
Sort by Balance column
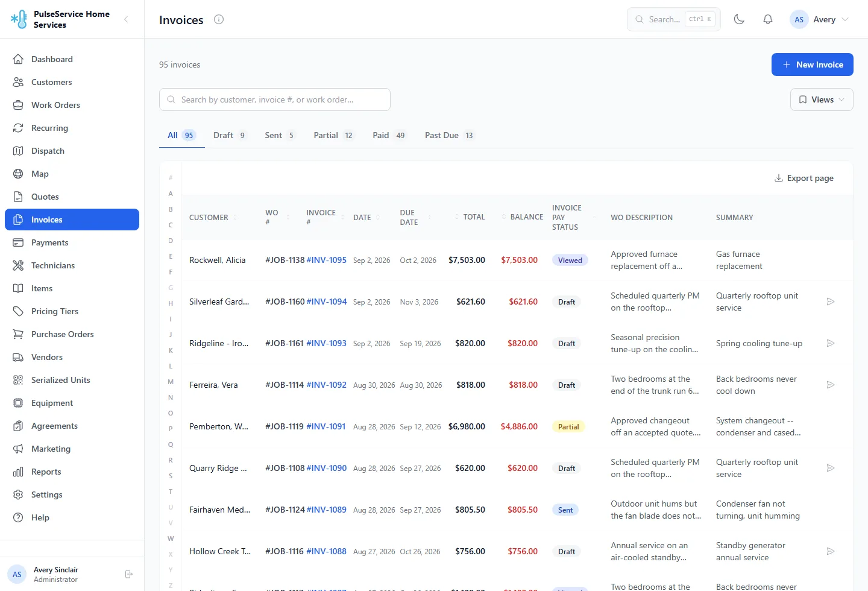point(522,217)
